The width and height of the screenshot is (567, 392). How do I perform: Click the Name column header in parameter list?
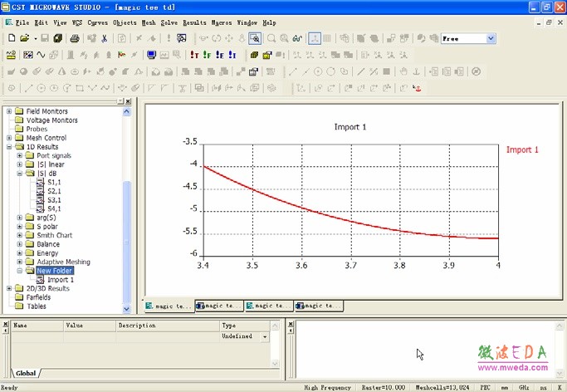[x=37, y=326]
